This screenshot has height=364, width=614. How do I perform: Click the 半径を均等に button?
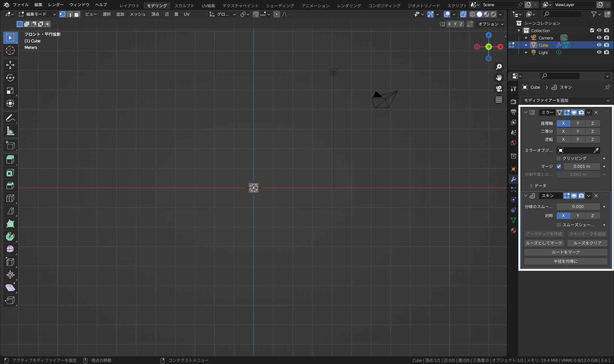click(566, 261)
